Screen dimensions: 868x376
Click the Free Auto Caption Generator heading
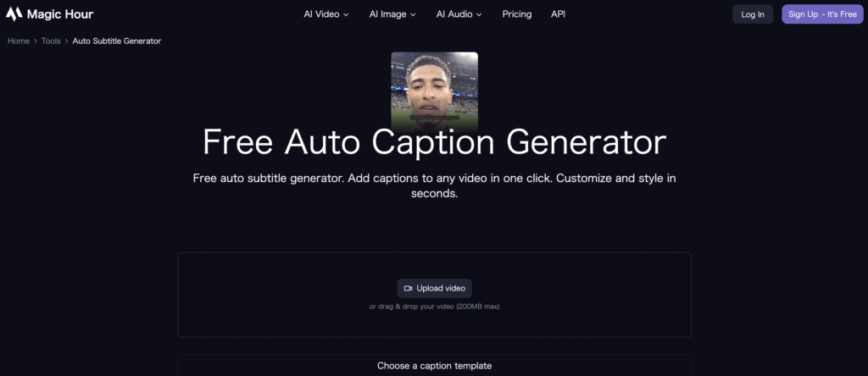[x=434, y=142]
